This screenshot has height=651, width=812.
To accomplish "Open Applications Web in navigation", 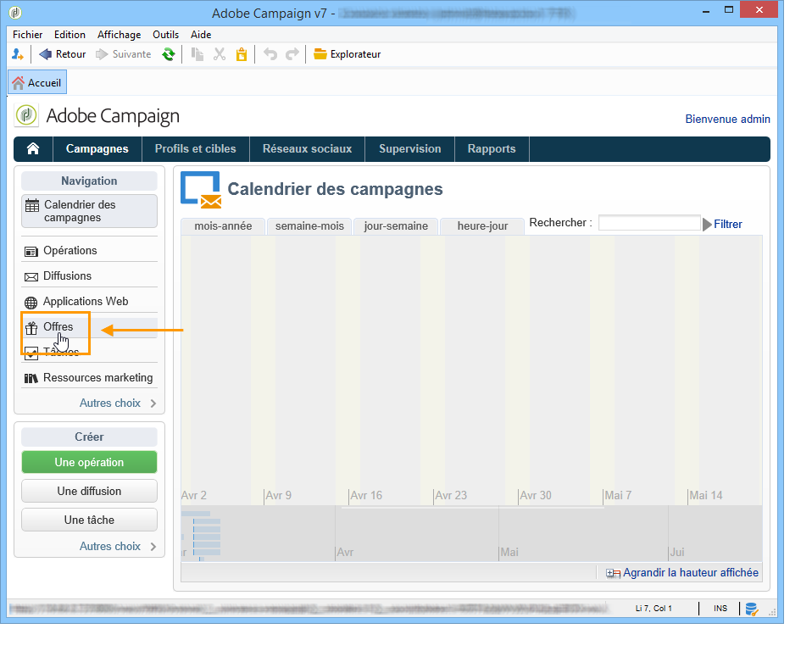I will point(89,302).
